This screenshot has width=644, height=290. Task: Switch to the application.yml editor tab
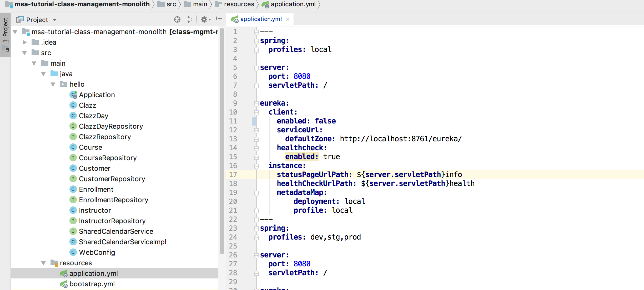260,19
